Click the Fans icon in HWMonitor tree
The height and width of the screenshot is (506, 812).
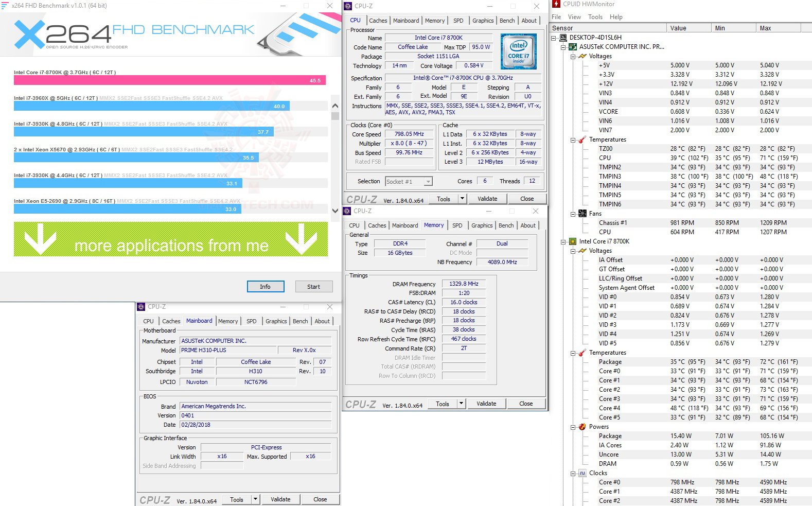pos(582,214)
